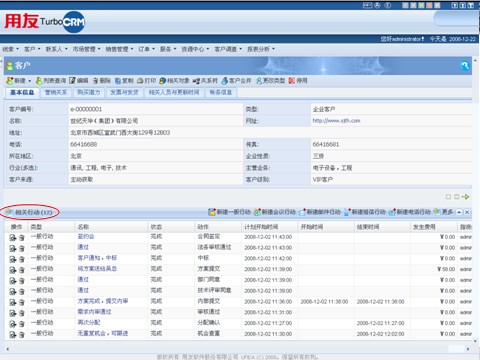This screenshot has height=360, width=480.
Task: Expand the 联系人 contacts menu
Action: [x=56, y=49]
